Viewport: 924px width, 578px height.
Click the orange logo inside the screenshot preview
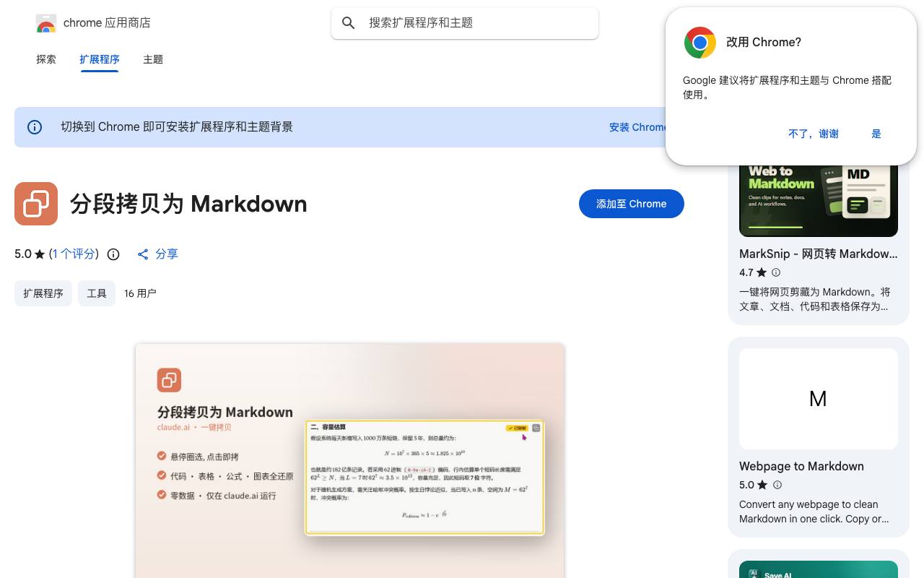[169, 380]
